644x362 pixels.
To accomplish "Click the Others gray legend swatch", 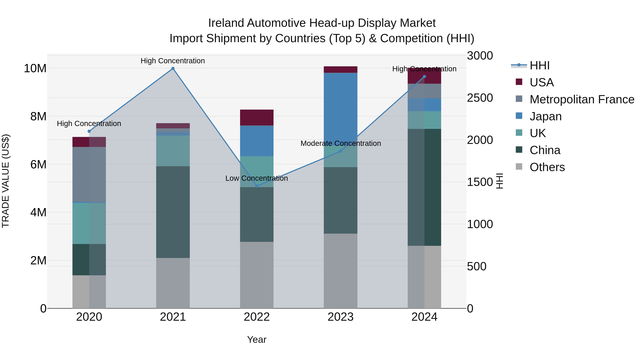I will point(519,167).
